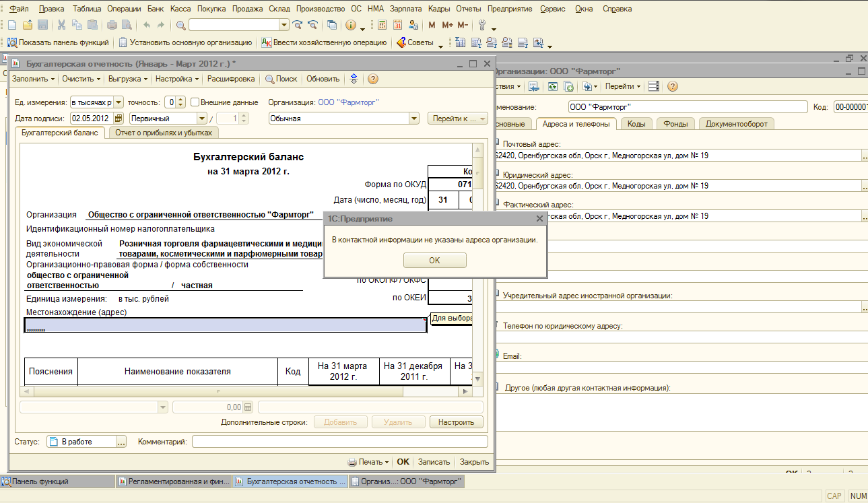Click the Записать button
The width and height of the screenshot is (868, 503).
[x=434, y=462]
